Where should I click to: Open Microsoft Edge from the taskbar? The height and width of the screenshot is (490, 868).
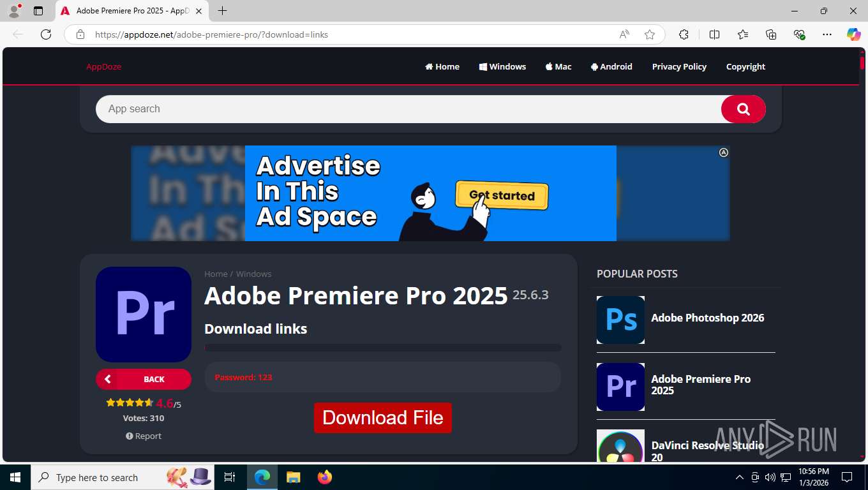[262, 477]
